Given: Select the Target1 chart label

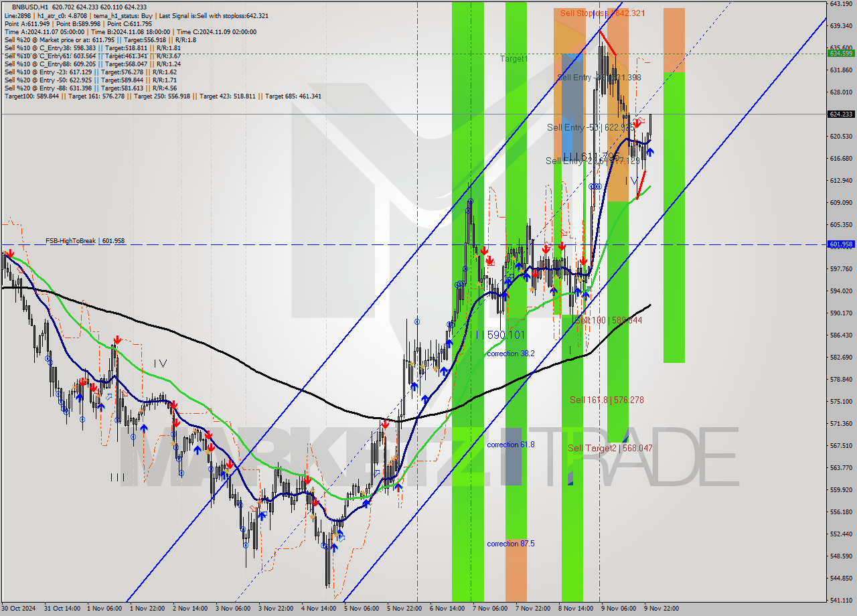Looking at the screenshot, I should pyautogui.click(x=514, y=59).
